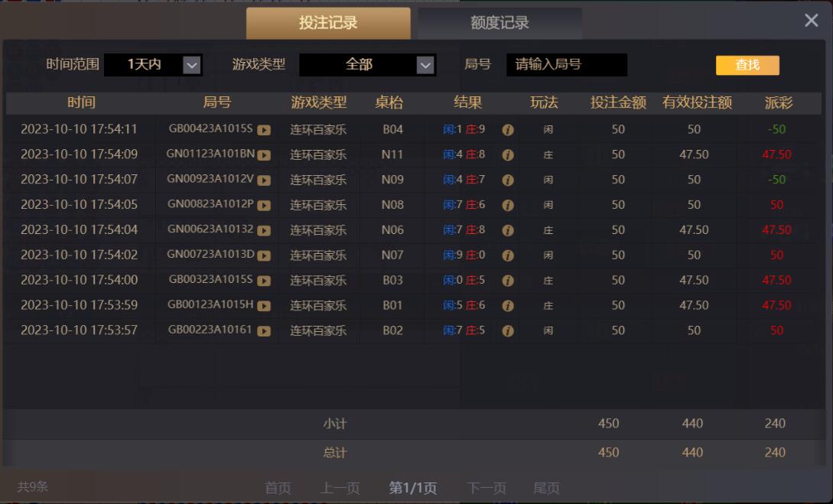Select the 共9条 record count
833x504 pixels.
[33, 486]
